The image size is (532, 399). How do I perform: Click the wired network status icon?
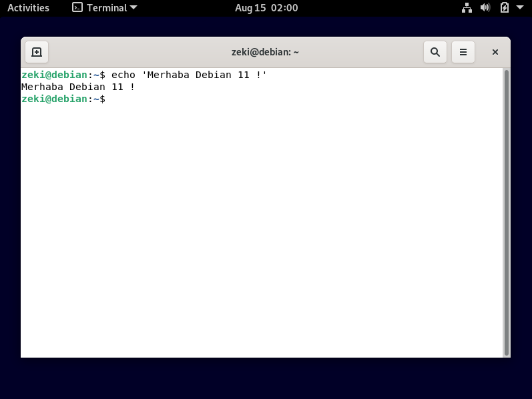[467, 8]
